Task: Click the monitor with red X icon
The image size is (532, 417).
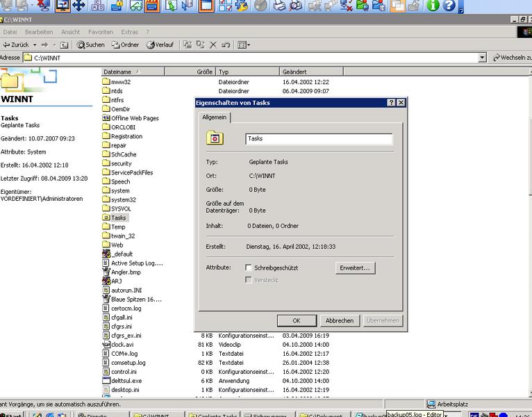Action: tap(43, 6)
